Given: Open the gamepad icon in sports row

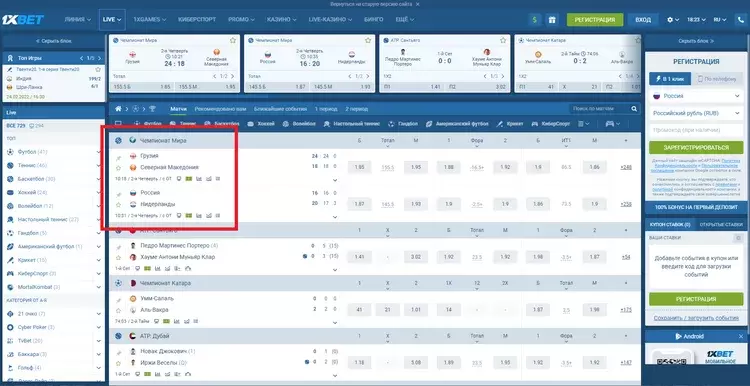Looking at the screenshot, I should (x=610, y=124).
